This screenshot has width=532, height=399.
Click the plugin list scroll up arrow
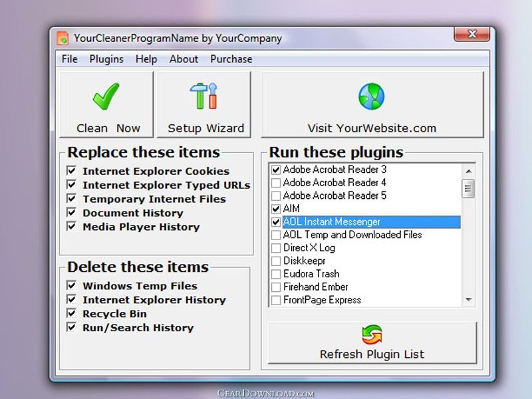pos(469,171)
